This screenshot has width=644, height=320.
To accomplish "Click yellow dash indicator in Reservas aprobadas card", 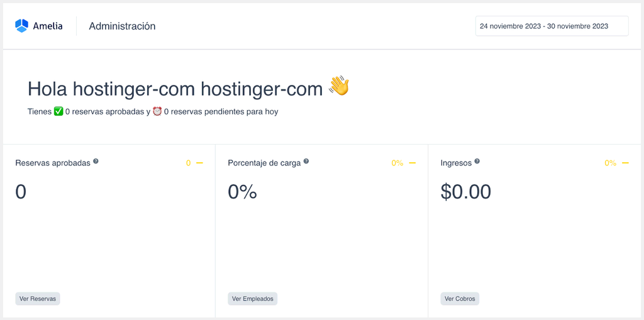I will pyautogui.click(x=199, y=163).
